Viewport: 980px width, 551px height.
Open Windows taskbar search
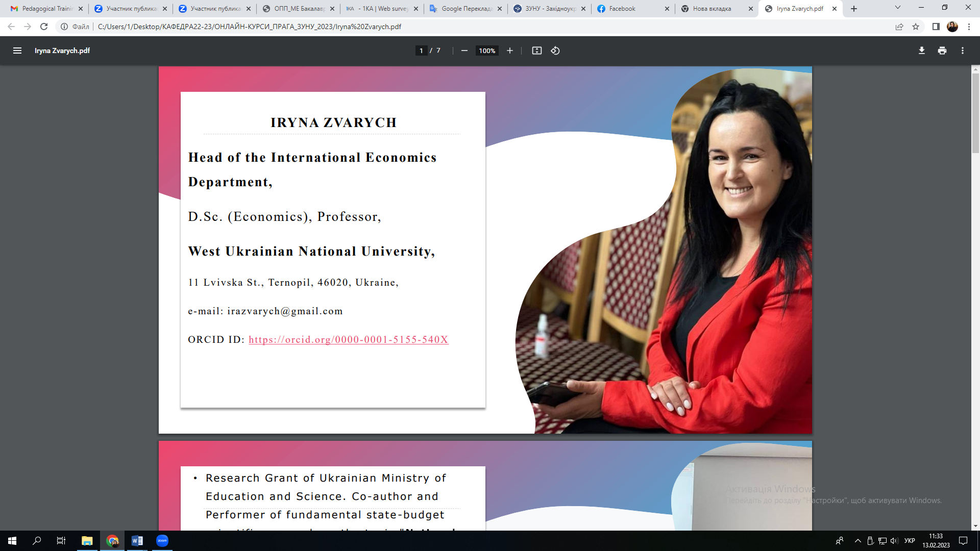click(x=37, y=541)
